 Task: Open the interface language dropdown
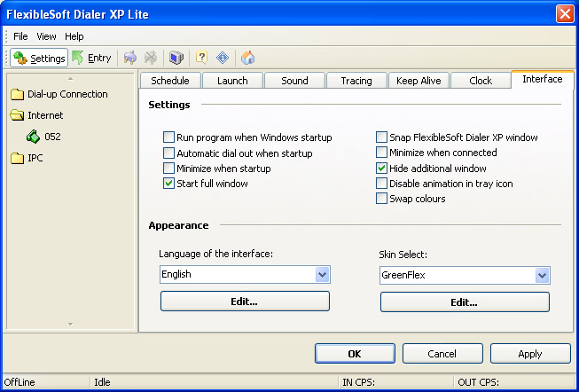coord(322,275)
